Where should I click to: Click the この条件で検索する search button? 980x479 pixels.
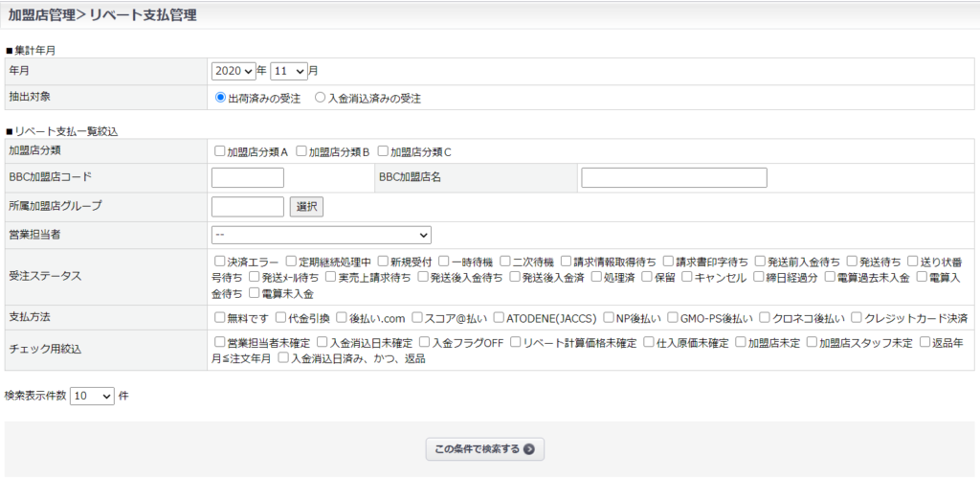coord(484,448)
